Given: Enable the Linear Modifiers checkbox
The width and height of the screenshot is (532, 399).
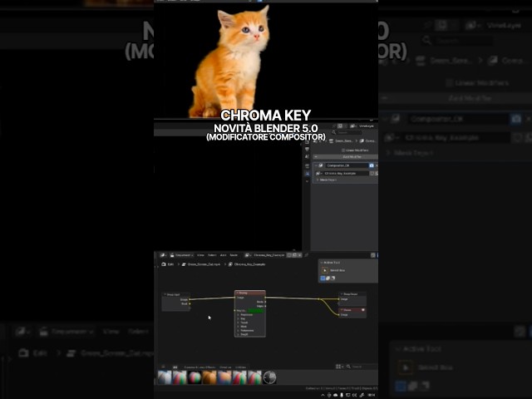Looking at the screenshot, I should pyautogui.click(x=343, y=150).
